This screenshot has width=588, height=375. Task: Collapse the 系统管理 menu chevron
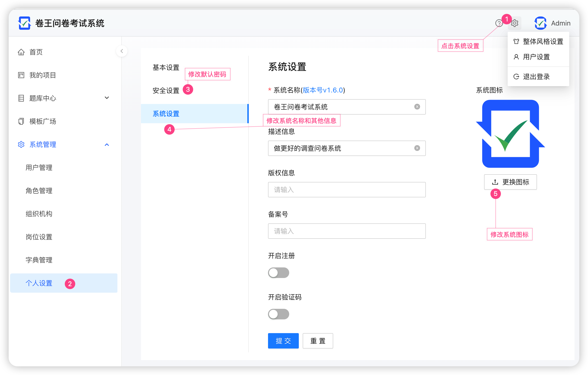[x=107, y=144]
